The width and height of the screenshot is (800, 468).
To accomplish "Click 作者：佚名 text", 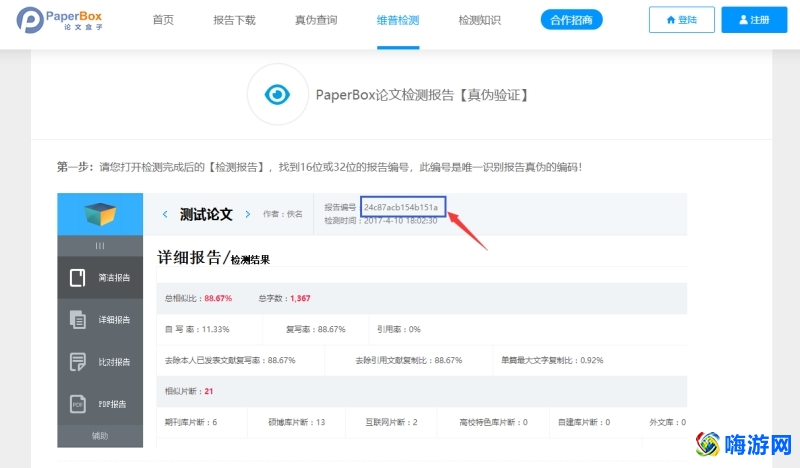I will point(283,214).
